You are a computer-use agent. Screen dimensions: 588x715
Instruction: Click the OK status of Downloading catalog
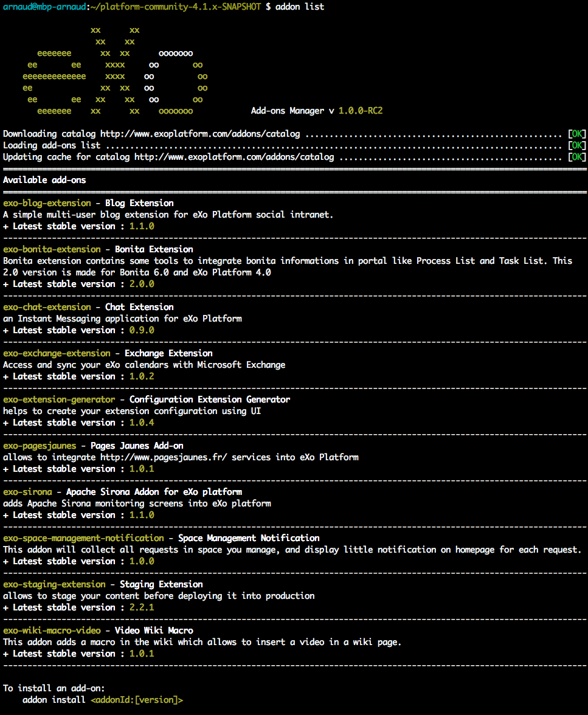point(577,134)
